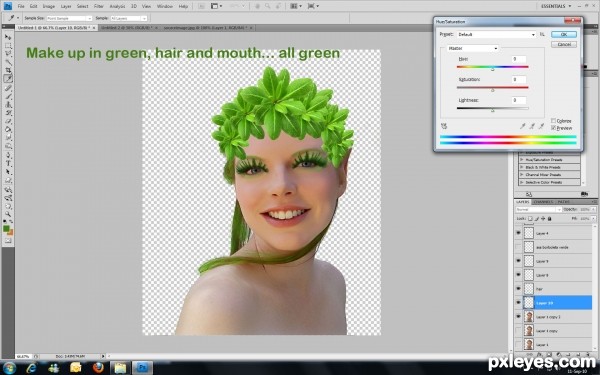The height and width of the screenshot is (375, 600).
Task: Open the Filter menu
Action: (x=99, y=7)
